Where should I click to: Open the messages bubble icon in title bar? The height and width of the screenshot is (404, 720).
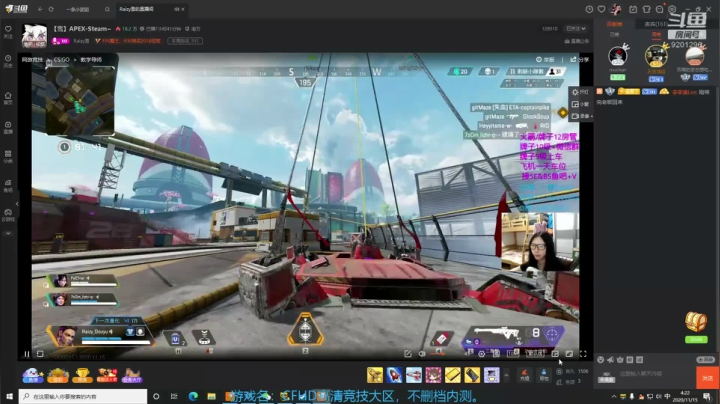click(x=659, y=9)
